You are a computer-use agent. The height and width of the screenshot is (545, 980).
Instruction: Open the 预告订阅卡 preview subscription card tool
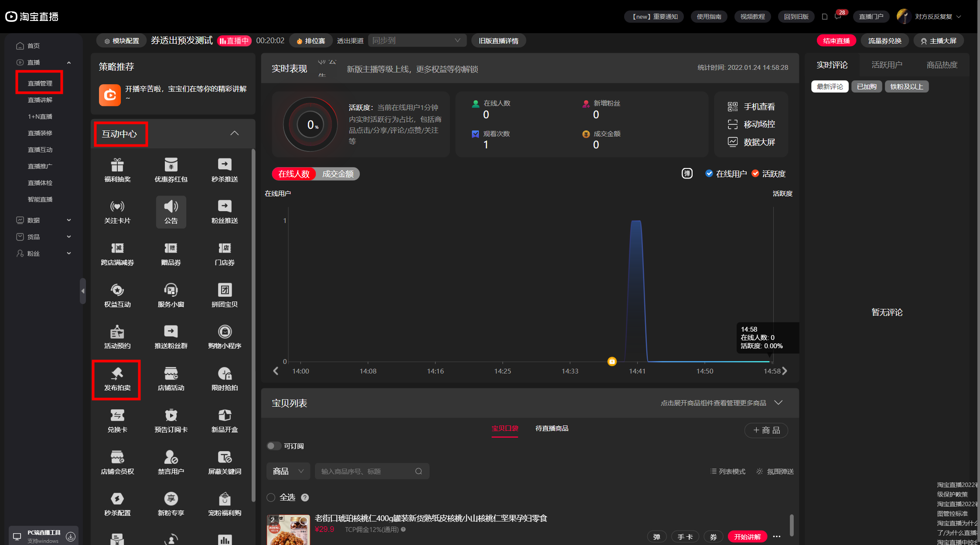[171, 421]
